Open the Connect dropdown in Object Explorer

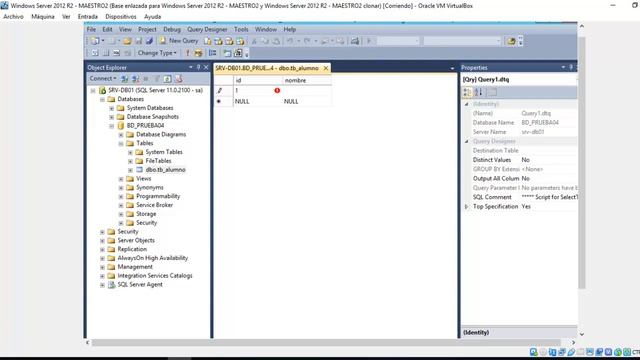point(103,78)
